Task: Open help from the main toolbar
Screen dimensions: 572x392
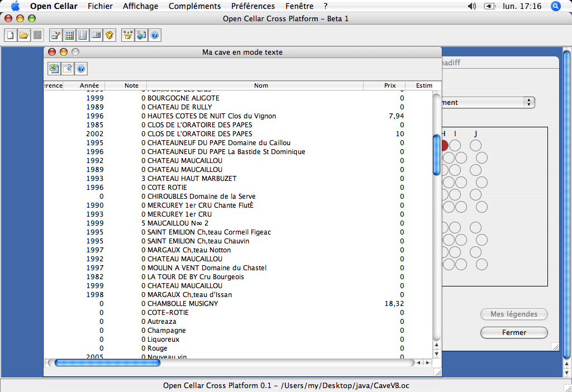Action: click(155, 35)
